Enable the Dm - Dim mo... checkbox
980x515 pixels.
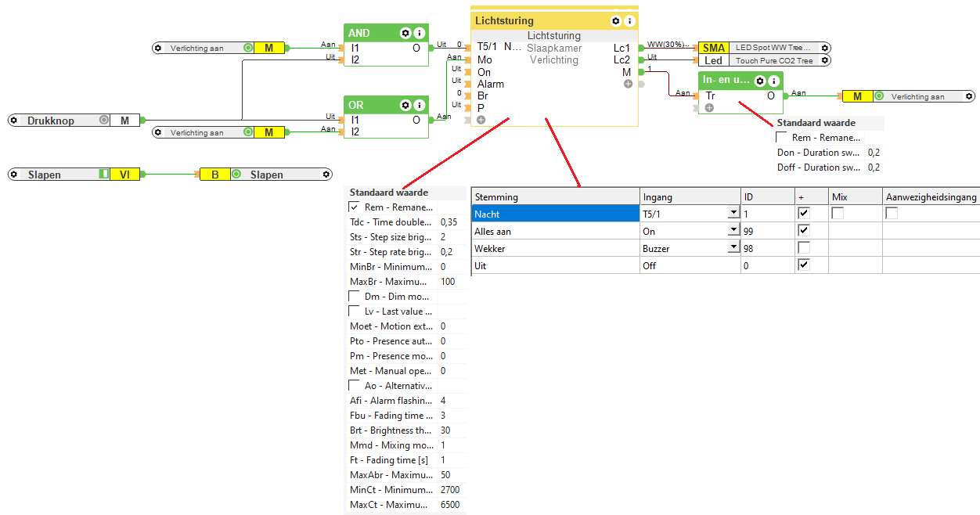355,297
